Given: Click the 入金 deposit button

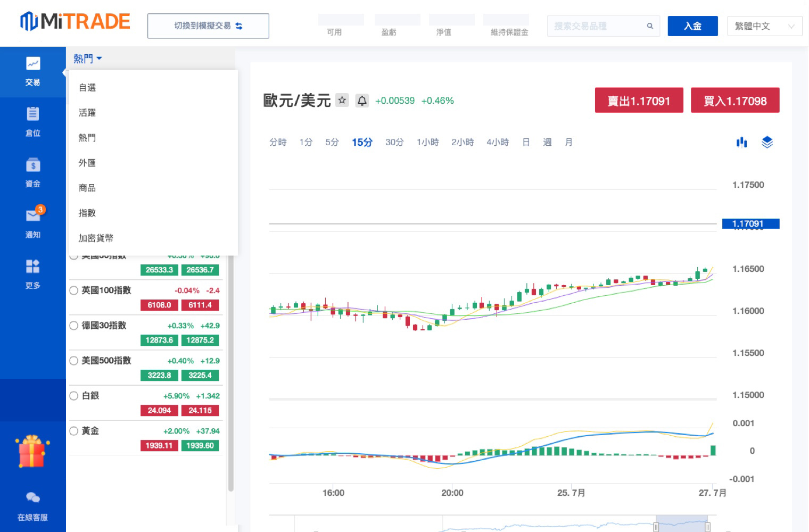Looking at the screenshot, I should (x=692, y=26).
